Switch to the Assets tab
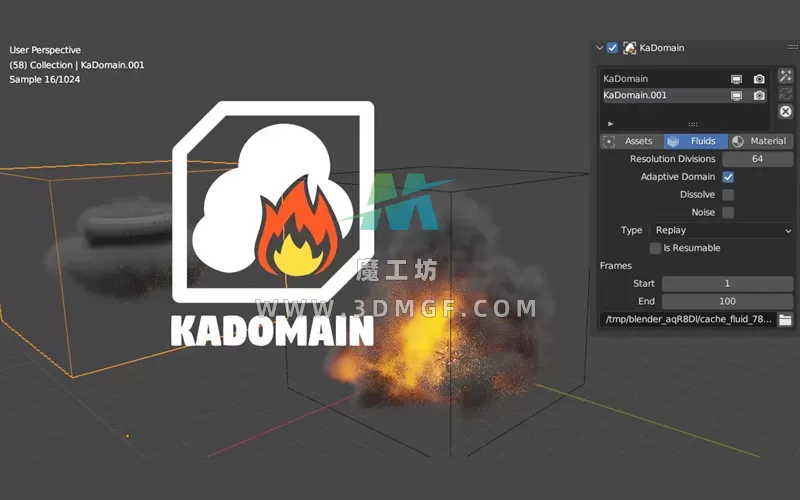Viewport: 800px width, 500px height. tap(630, 141)
